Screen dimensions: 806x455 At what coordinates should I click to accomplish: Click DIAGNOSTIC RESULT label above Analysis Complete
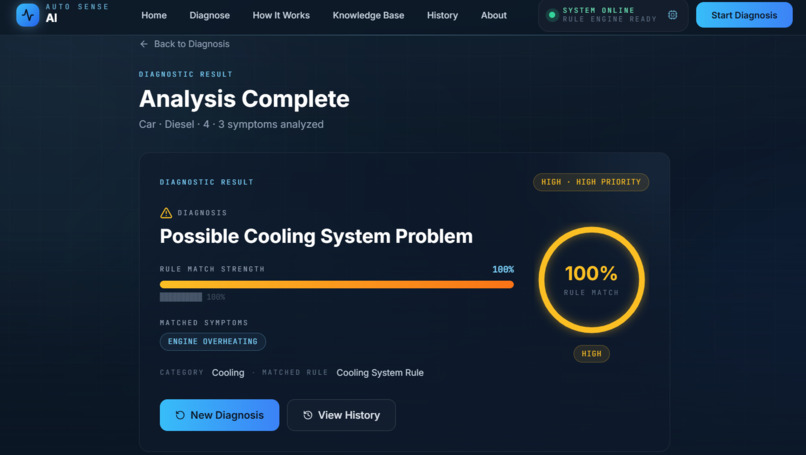point(186,74)
